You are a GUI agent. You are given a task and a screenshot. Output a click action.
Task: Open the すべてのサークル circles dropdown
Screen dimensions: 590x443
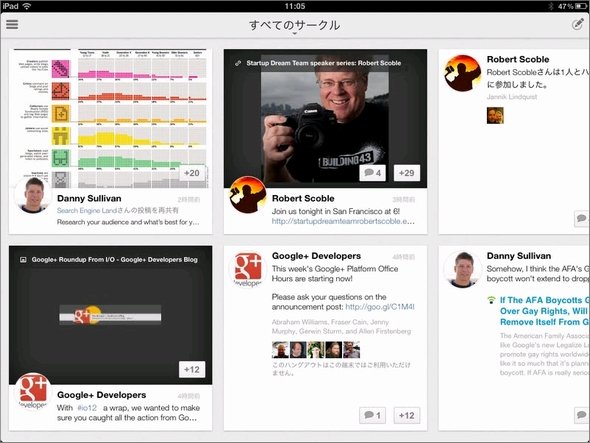pos(295,26)
